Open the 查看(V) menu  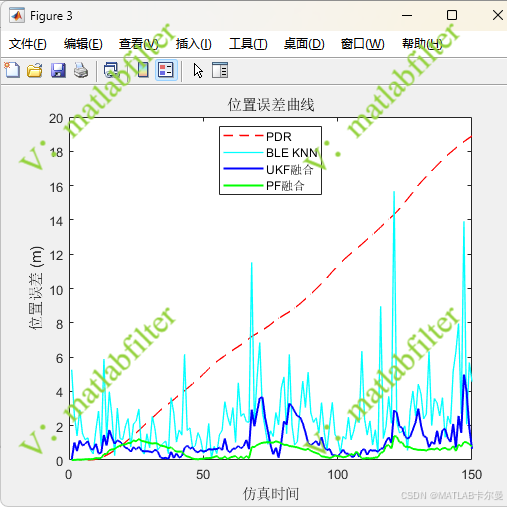point(139,44)
